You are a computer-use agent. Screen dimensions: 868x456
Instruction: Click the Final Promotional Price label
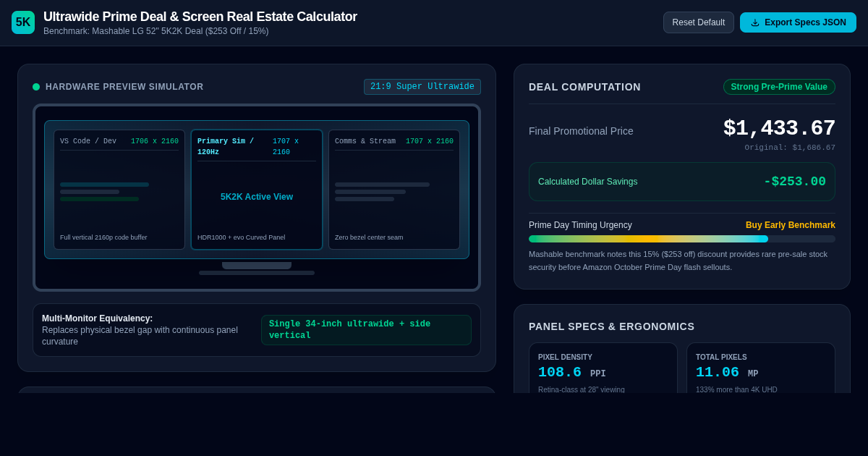tap(581, 131)
